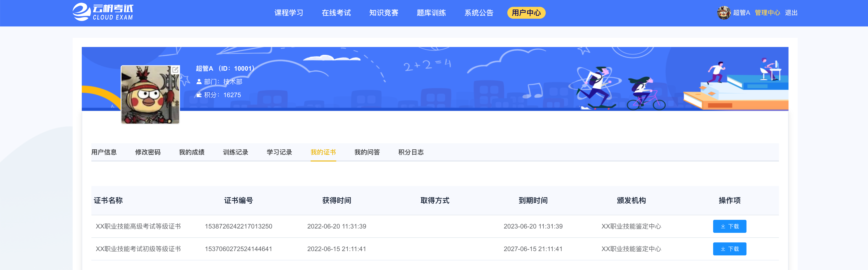Click the wallet icon beside 积分
This screenshot has height=270, width=868.
click(x=199, y=95)
